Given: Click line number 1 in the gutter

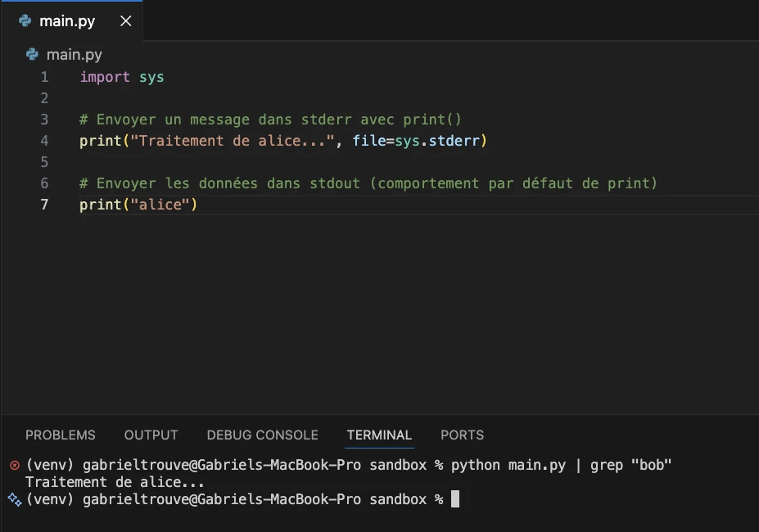Looking at the screenshot, I should [44, 77].
